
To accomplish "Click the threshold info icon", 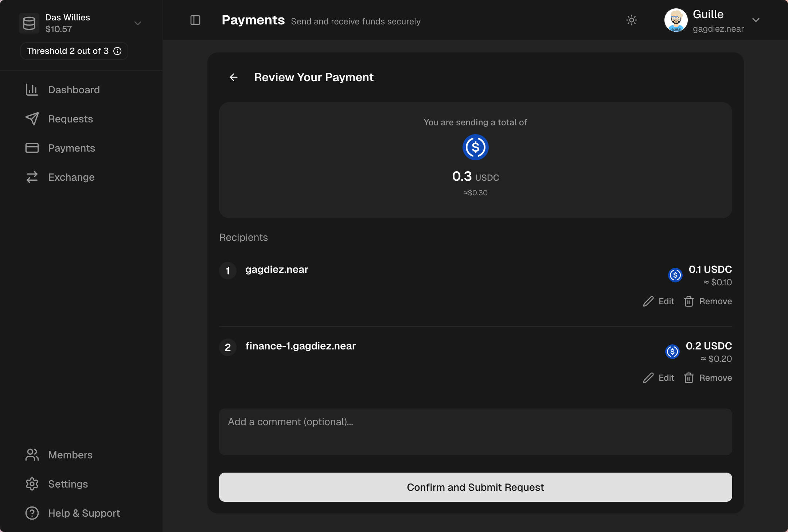I will pos(117,51).
